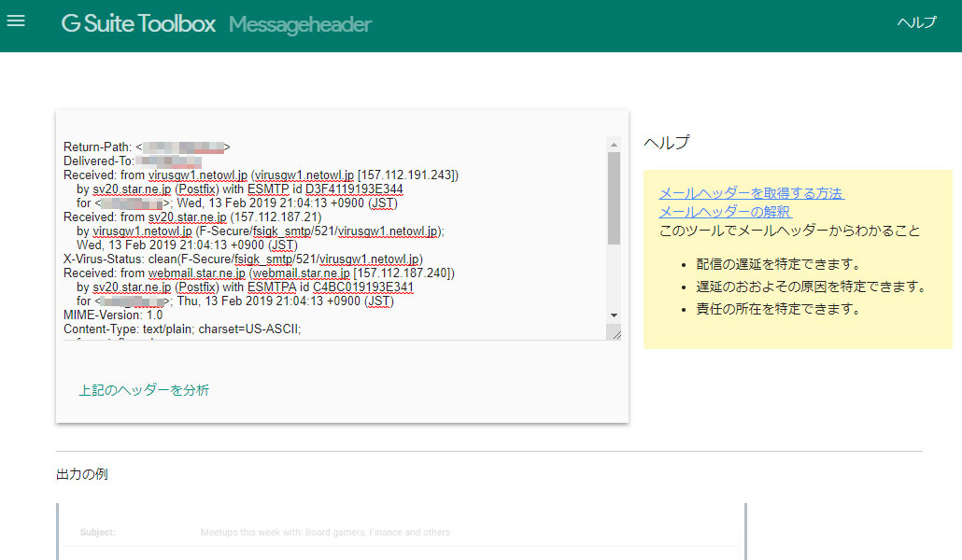Click the Wed, 13 Feb 2019 21:04:13 line below virusgw1.netowl.jp

[x=187, y=245]
